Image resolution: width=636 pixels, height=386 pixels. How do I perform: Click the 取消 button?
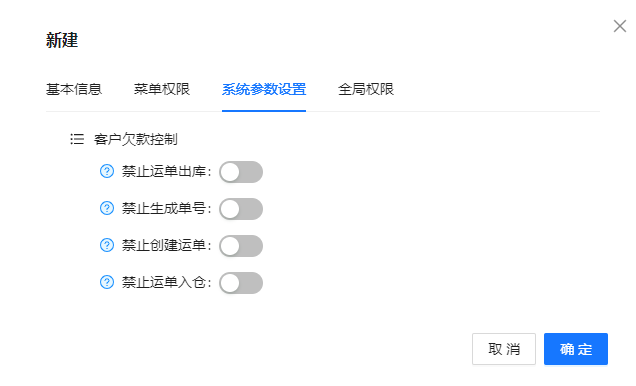[x=504, y=349]
